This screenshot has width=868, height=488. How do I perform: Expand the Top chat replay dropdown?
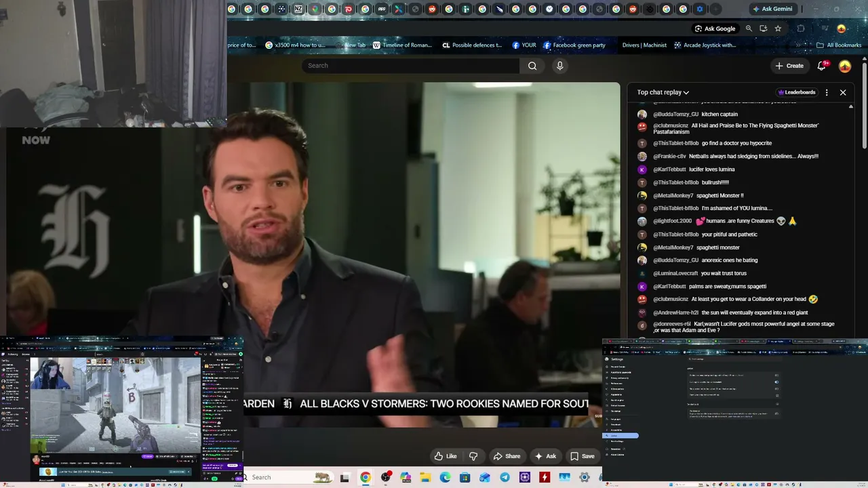[x=663, y=92]
